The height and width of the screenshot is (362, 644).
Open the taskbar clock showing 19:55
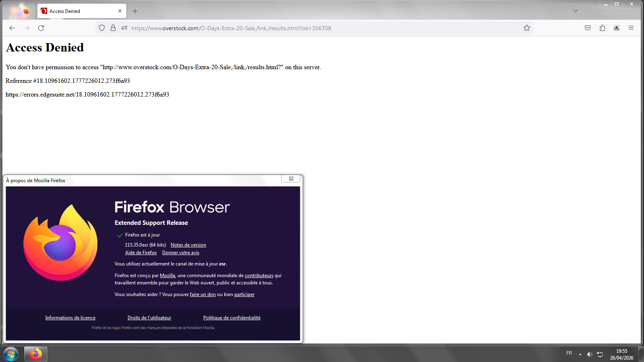pos(621,354)
